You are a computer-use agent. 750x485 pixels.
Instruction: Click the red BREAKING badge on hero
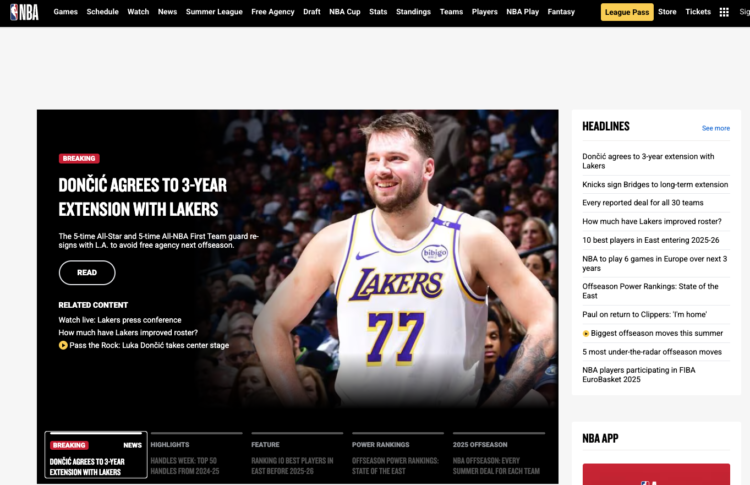click(x=79, y=158)
